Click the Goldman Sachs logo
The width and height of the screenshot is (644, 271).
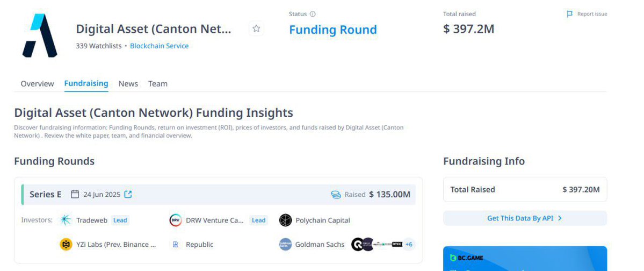click(285, 244)
